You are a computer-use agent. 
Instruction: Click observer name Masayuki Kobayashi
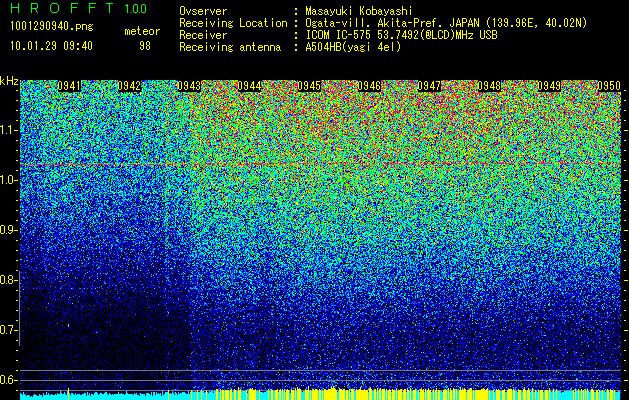point(359,11)
